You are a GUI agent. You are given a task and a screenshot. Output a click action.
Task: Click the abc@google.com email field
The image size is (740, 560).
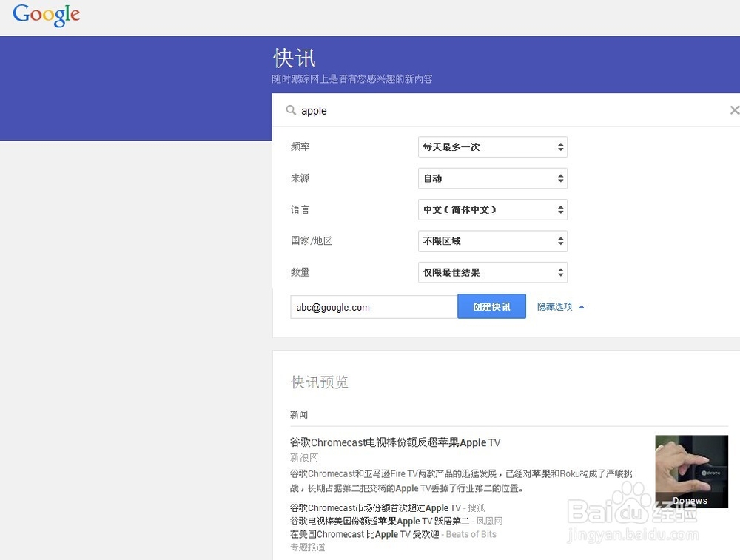(374, 307)
